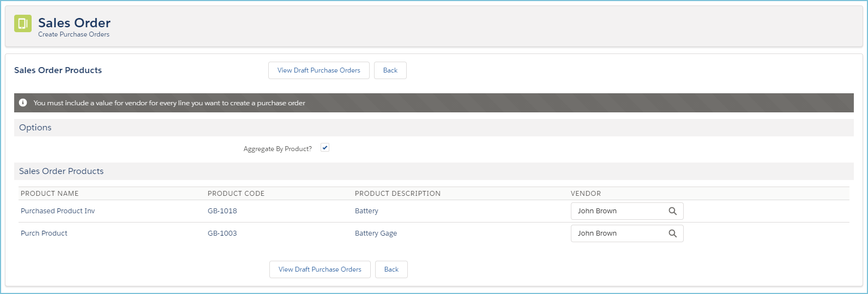Click the Battery Gage description link
This screenshot has width=868, height=294.
(x=376, y=233)
